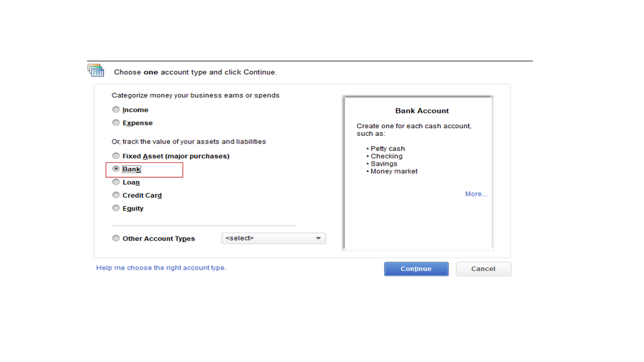Image resolution: width=644 pixels, height=362 pixels.
Task: Open the <select> account types dropdown
Action: (x=273, y=238)
